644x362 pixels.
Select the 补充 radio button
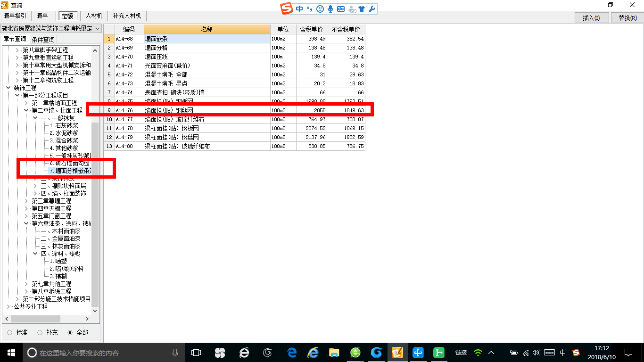pos(40,332)
